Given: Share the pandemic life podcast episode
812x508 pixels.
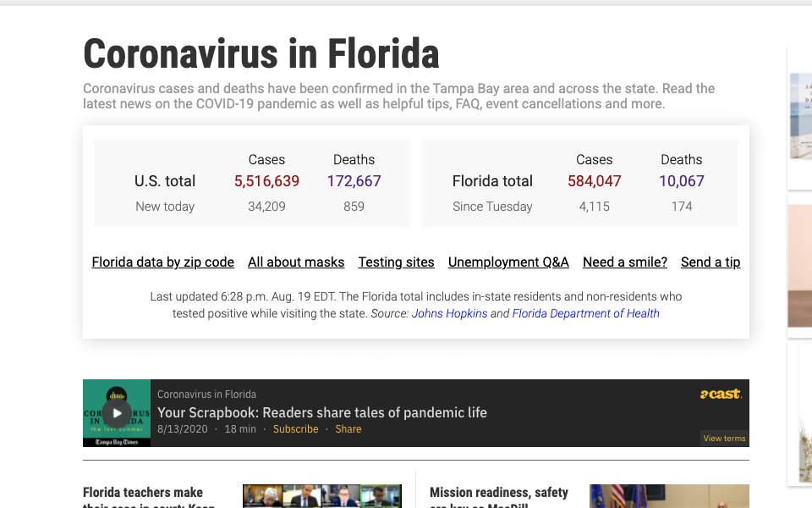Looking at the screenshot, I should coord(348,428).
